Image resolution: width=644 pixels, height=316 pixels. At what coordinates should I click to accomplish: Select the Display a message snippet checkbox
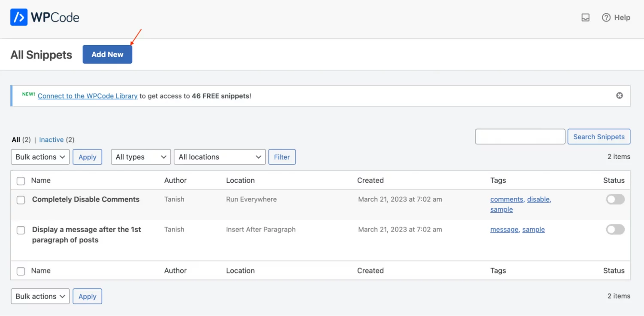(x=21, y=230)
